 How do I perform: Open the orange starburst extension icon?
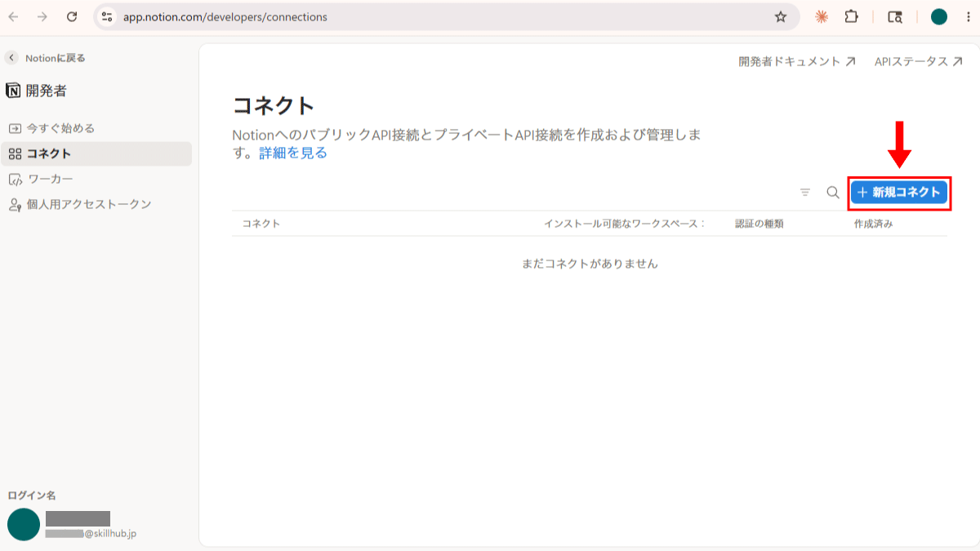point(822,16)
